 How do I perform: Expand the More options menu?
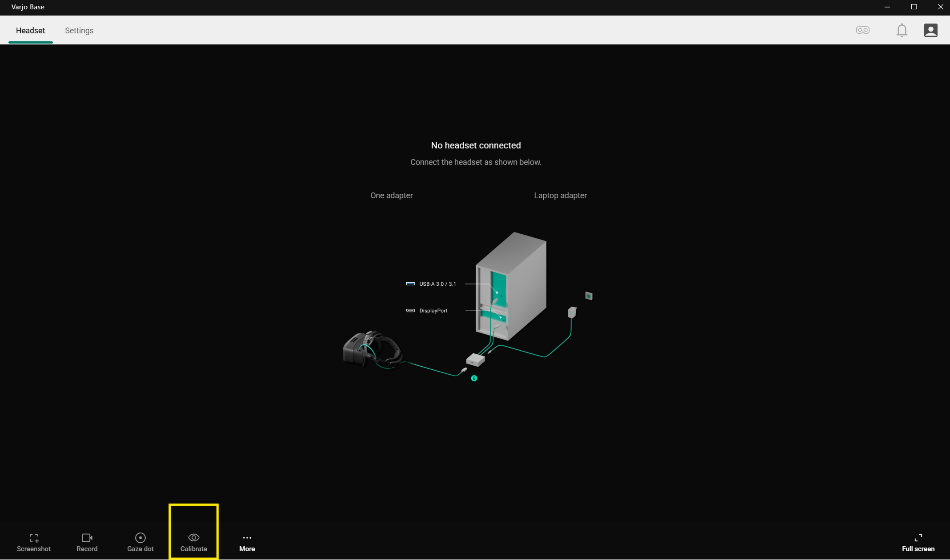(x=247, y=543)
